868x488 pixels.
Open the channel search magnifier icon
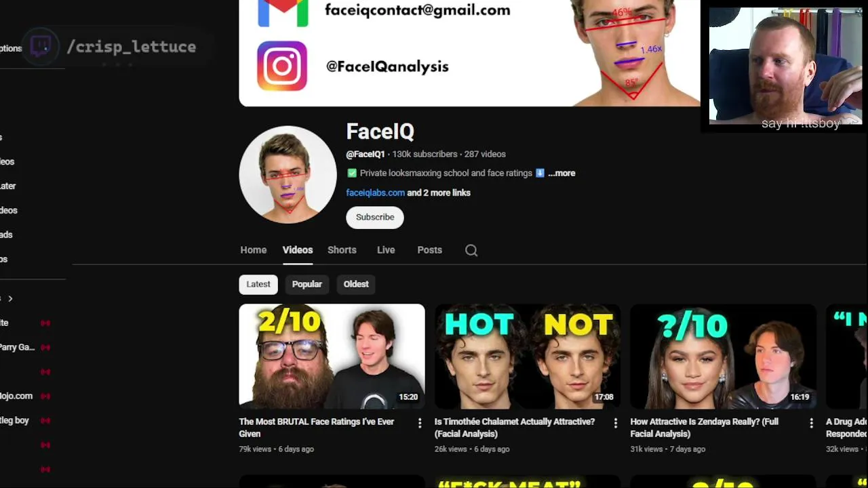coord(471,250)
